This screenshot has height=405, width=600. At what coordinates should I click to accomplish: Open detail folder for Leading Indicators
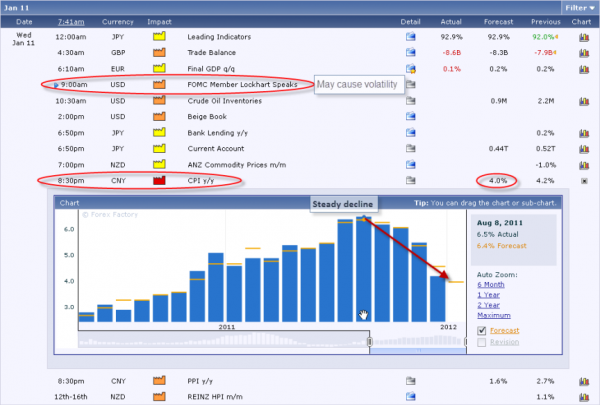pos(410,37)
